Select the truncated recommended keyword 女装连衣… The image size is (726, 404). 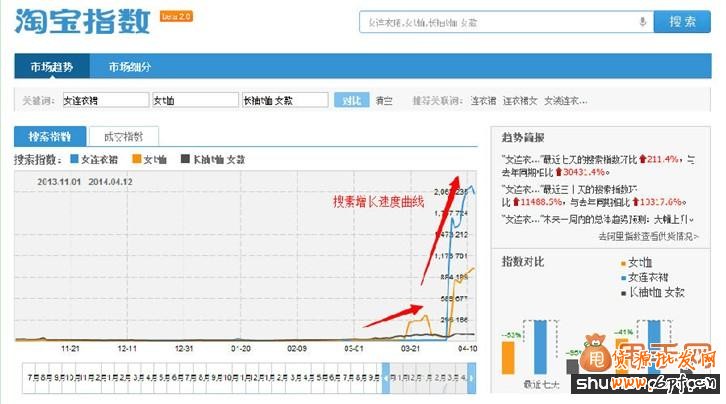point(565,100)
